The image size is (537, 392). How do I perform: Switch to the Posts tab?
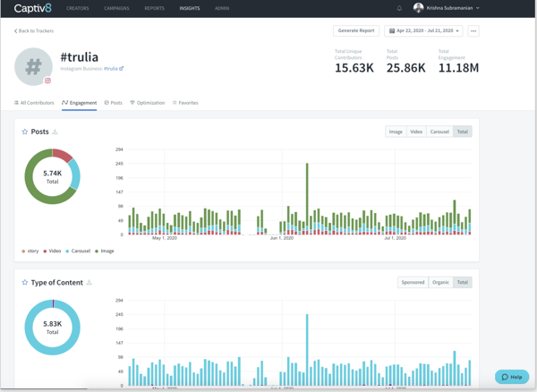pos(114,103)
